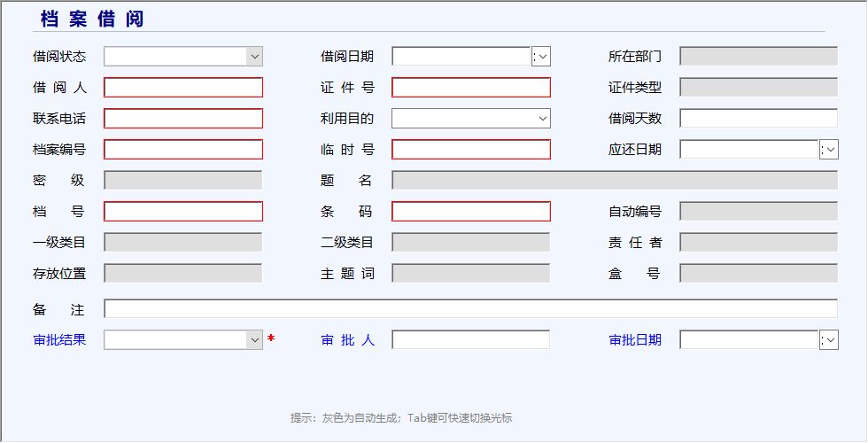Click the 借阅天数 label
The width and height of the screenshot is (868, 443).
635,118
